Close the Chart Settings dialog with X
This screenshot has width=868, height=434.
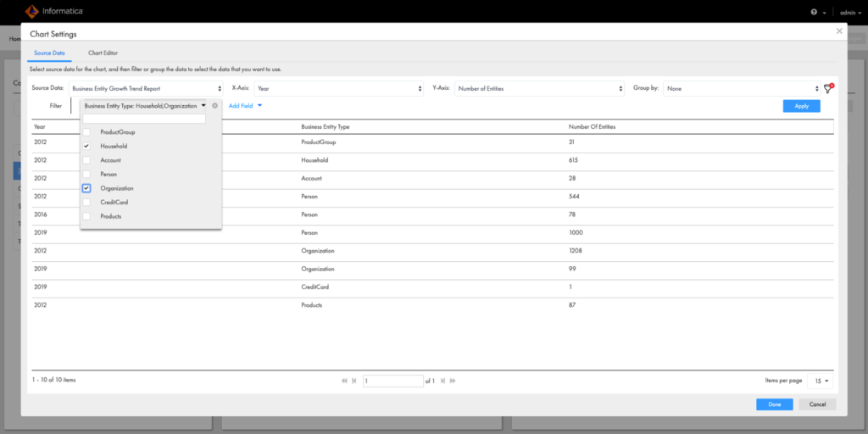839,31
